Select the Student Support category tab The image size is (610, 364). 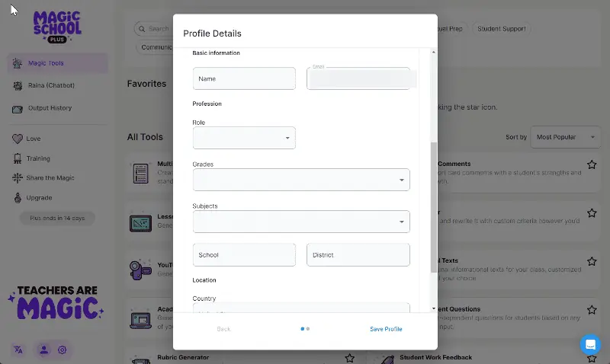coord(502,29)
